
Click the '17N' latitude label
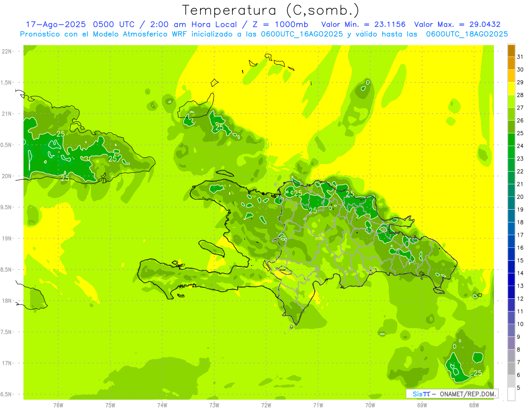7,363
